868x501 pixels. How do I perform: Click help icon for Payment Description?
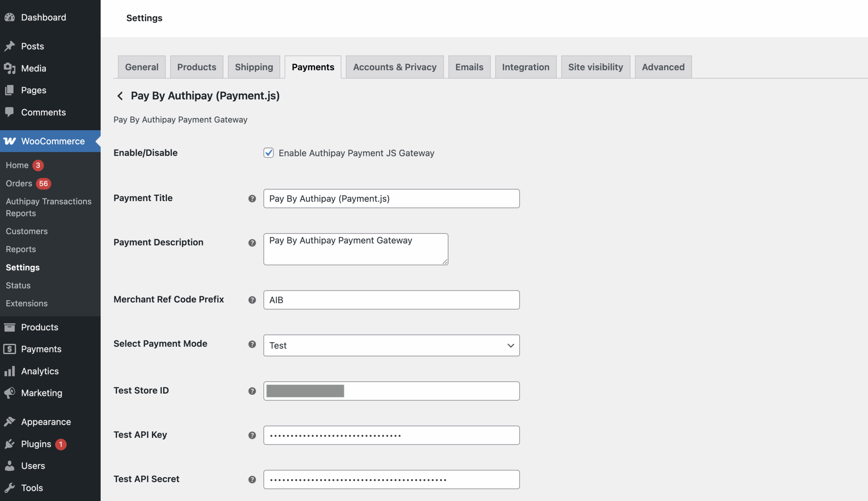tap(252, 243)
